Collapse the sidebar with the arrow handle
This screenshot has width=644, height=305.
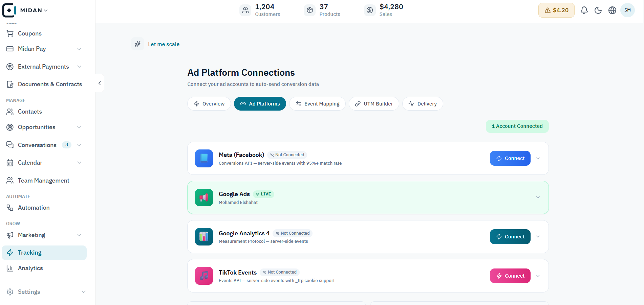click(100, 83)
